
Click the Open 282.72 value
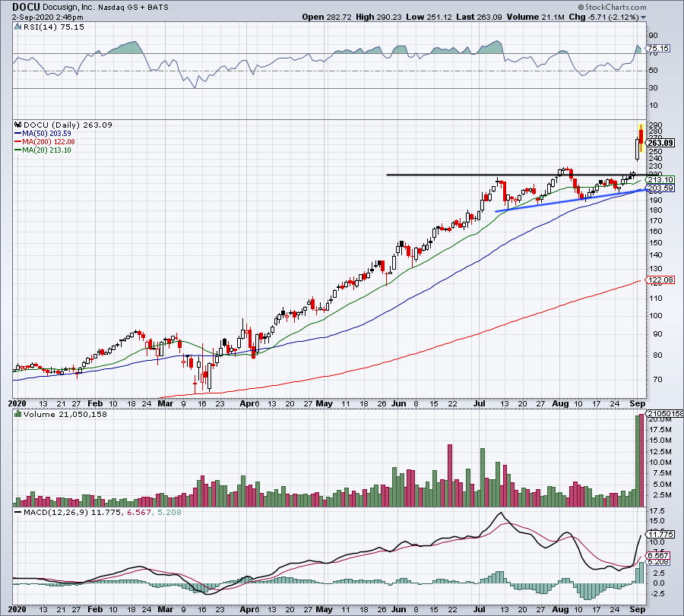click(x=327, y=17)
